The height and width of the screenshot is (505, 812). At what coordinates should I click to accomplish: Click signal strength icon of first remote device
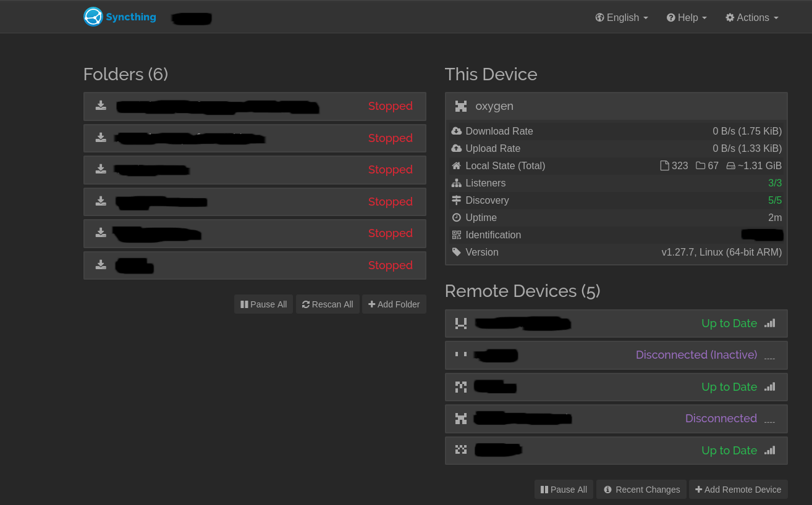click(x=769, y=323)
